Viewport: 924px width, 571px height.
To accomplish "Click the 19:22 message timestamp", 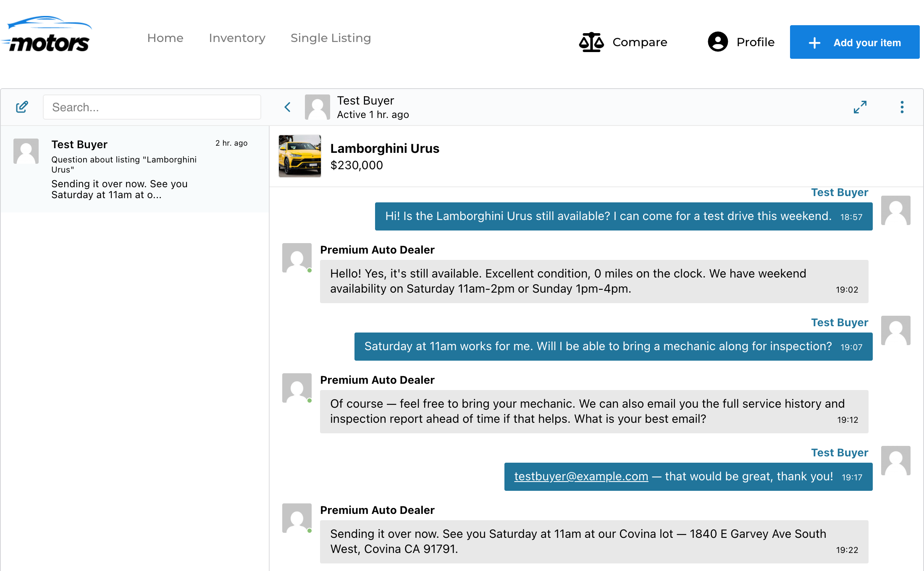I will (847, 550).
